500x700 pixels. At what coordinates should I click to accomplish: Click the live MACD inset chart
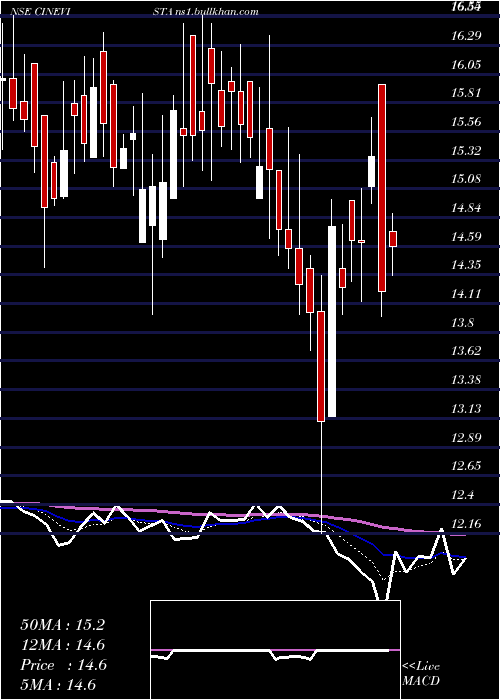click(x=275, y=650)
